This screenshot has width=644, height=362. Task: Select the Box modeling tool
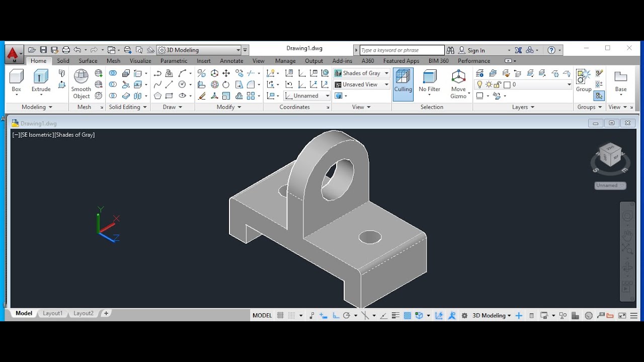coord(17,80)
